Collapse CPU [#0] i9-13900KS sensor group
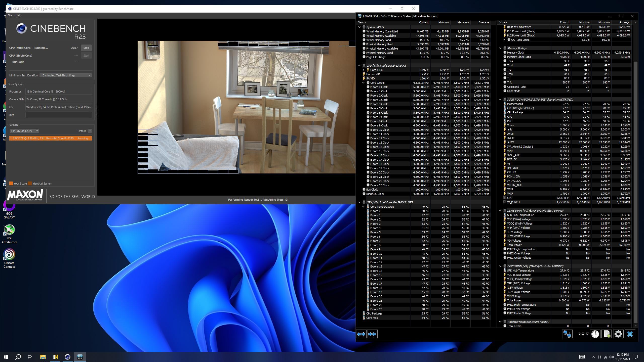Viewport: 644px width, 362px height. (359, 66)
